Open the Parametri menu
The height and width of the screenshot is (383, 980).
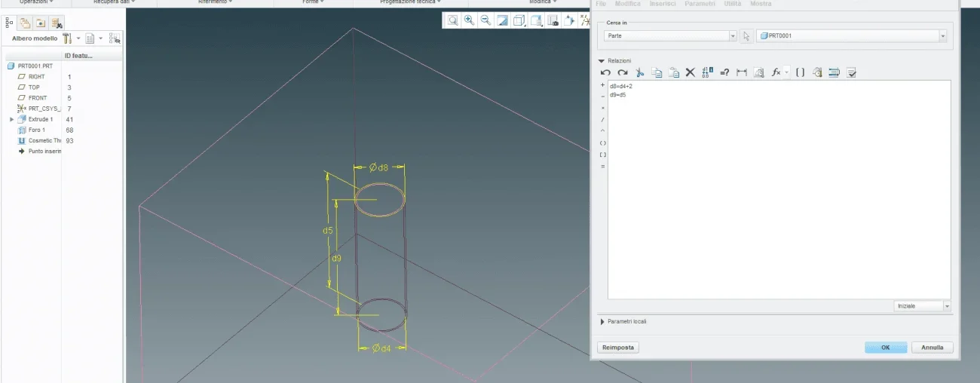click(700, 4)
